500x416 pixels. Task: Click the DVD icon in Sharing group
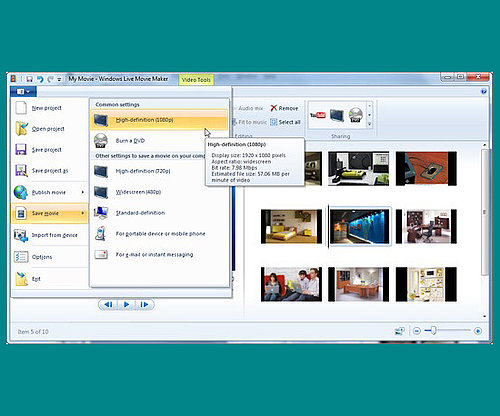tap(356, 115)
